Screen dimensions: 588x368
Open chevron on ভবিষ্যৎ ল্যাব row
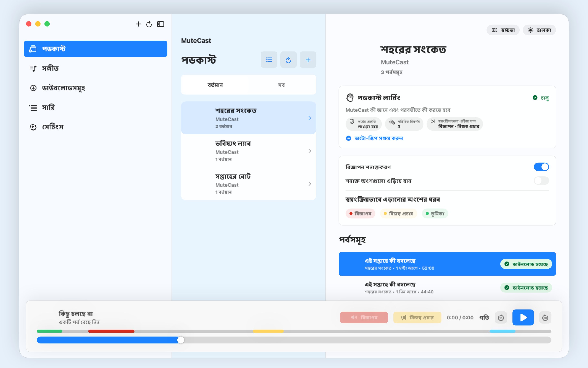(x=310, y=151)
